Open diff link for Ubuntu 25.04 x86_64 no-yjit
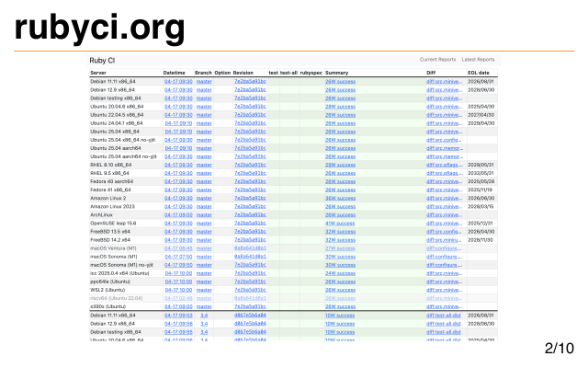588x368 pixels. [x=444, y=140]
